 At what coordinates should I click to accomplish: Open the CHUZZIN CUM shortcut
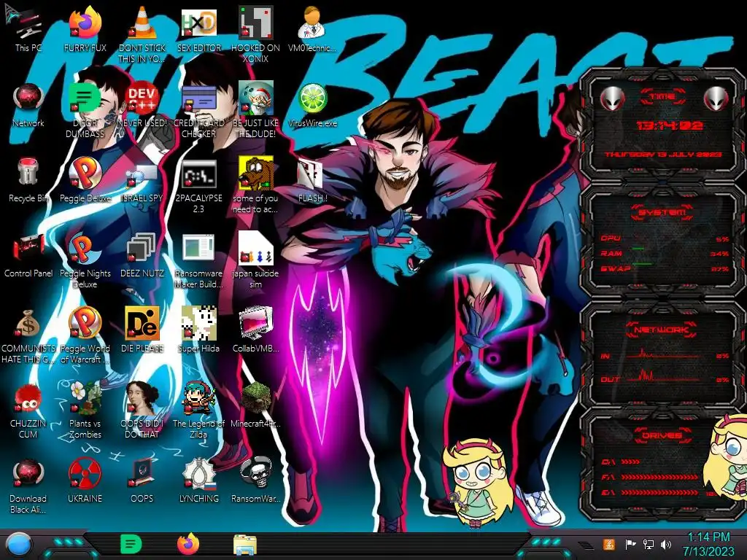[x=28, y=399]
